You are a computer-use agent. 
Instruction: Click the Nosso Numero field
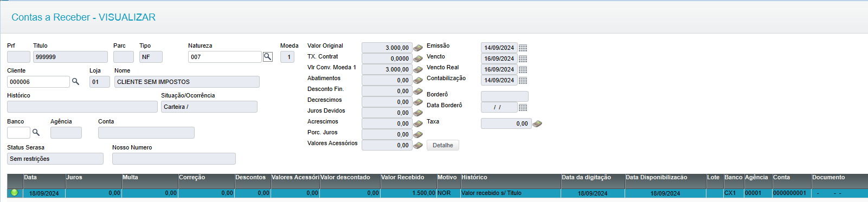pos(174,159)
